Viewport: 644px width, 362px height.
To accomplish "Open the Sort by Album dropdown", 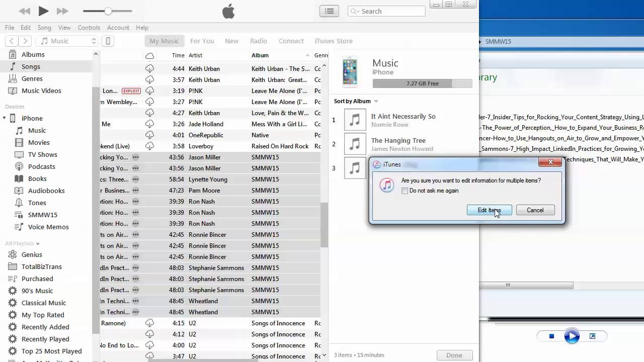I will (x=356, y=101).
